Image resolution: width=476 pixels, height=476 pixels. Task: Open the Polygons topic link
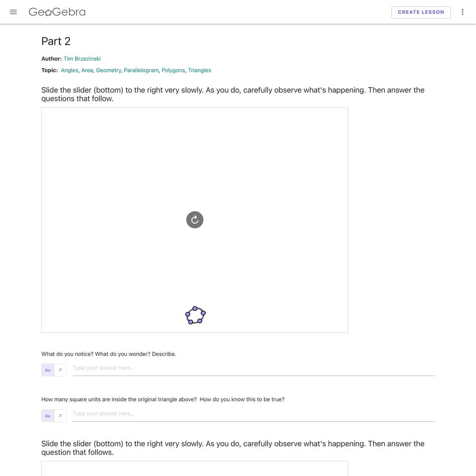173,70
